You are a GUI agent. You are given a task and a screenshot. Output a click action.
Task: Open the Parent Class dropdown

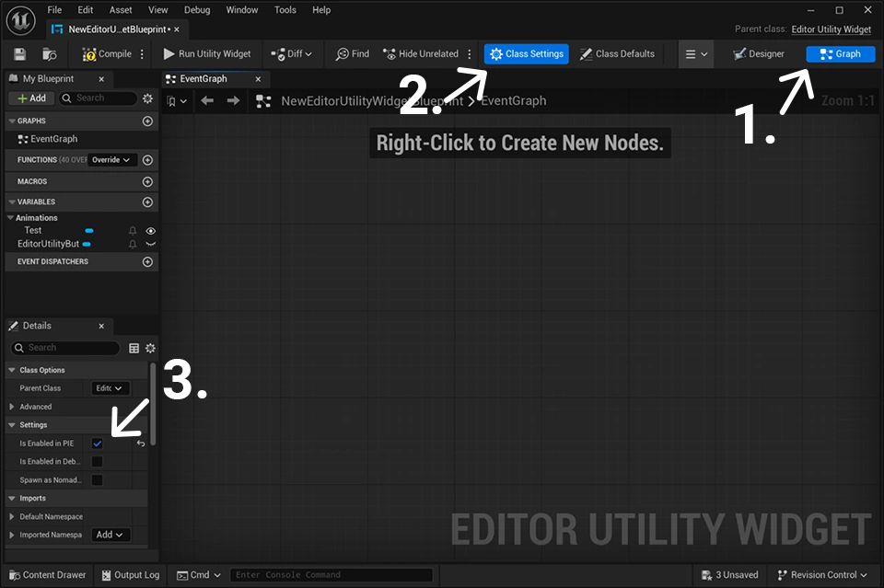110,388
